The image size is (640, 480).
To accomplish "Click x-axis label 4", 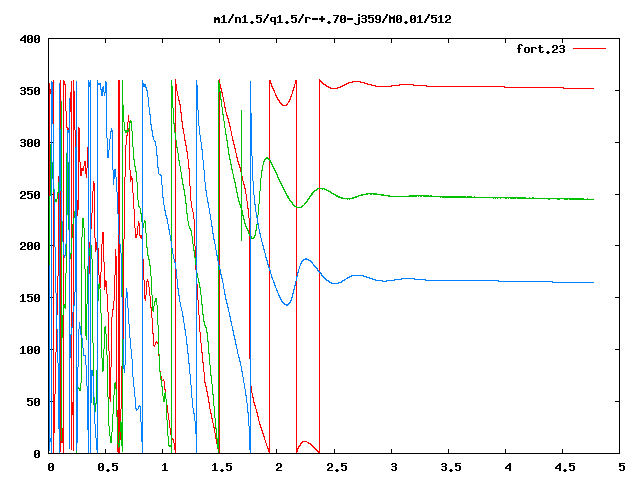I will pos(508,467).
